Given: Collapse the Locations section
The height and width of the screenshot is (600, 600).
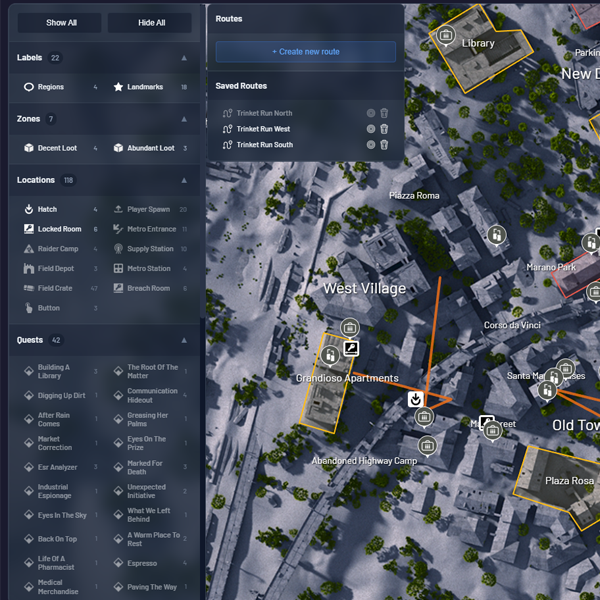Looking at the screenshot, I should pyautogui.click(x=184, y=180).
